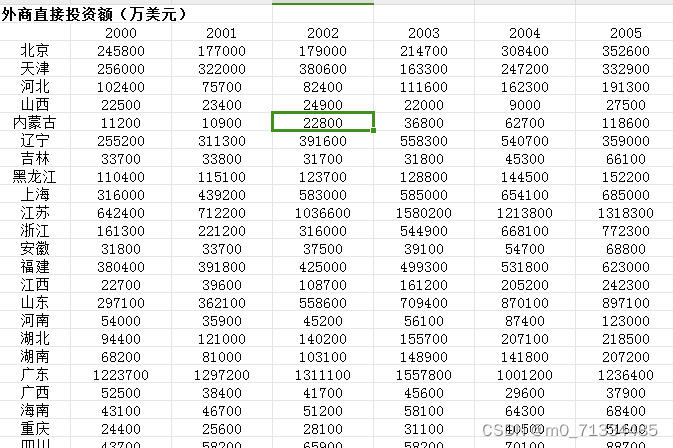
Task: Click the 广西 row label
Action: (35, 393)
